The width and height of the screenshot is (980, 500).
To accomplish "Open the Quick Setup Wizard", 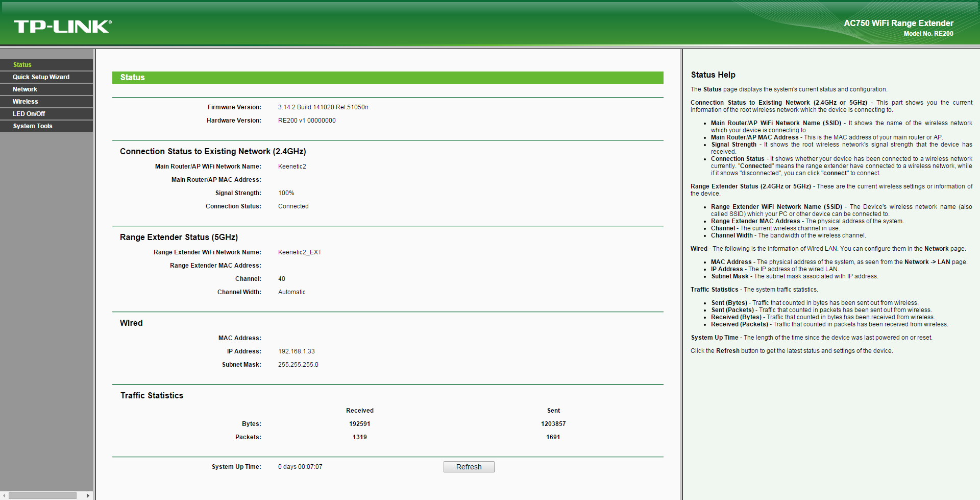I will (41, 77).
